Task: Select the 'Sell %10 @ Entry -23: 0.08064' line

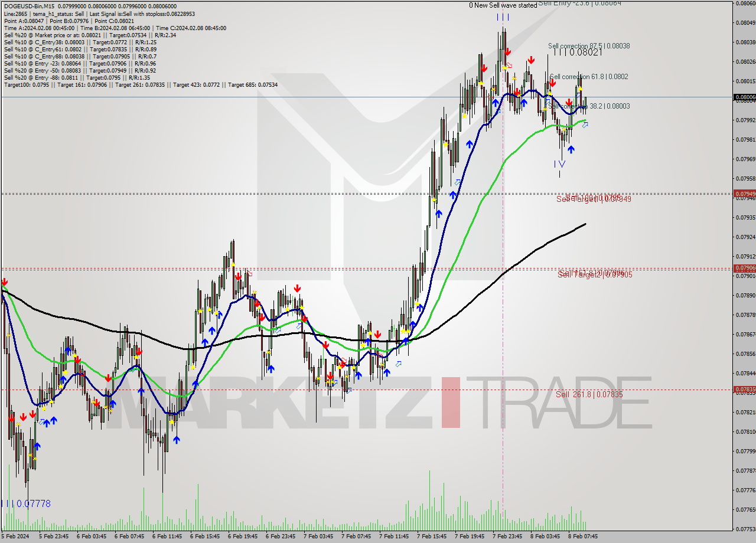Action: (80, 63)
